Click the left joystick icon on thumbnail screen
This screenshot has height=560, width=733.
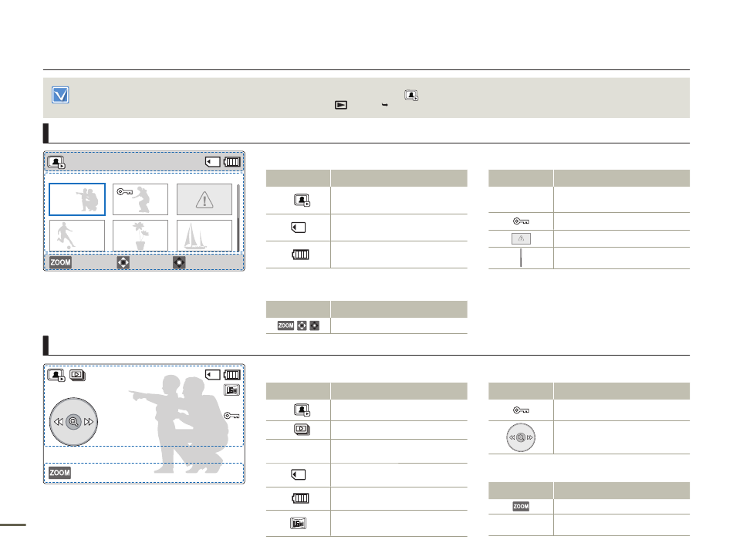[x=123, y=262]
